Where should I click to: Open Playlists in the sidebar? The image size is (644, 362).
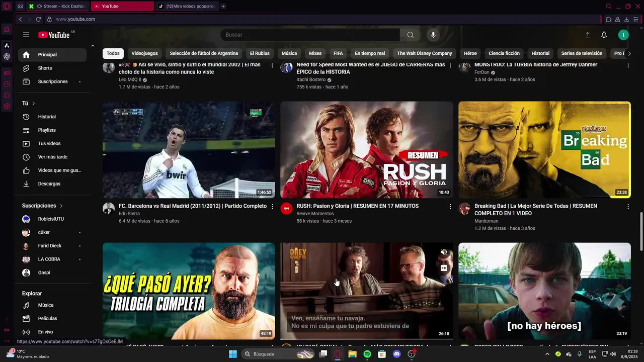pyautogui.click(x=53, y=130)
